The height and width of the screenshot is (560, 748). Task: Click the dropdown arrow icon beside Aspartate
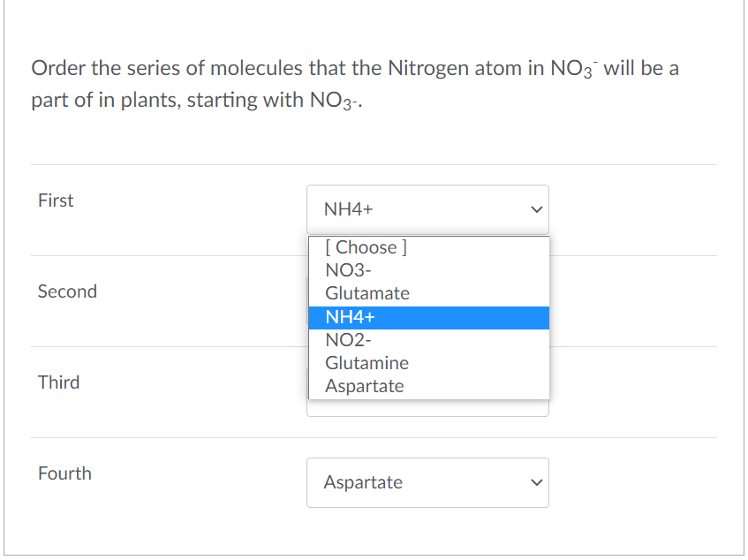pyautogui.click(x=536, y=482)
